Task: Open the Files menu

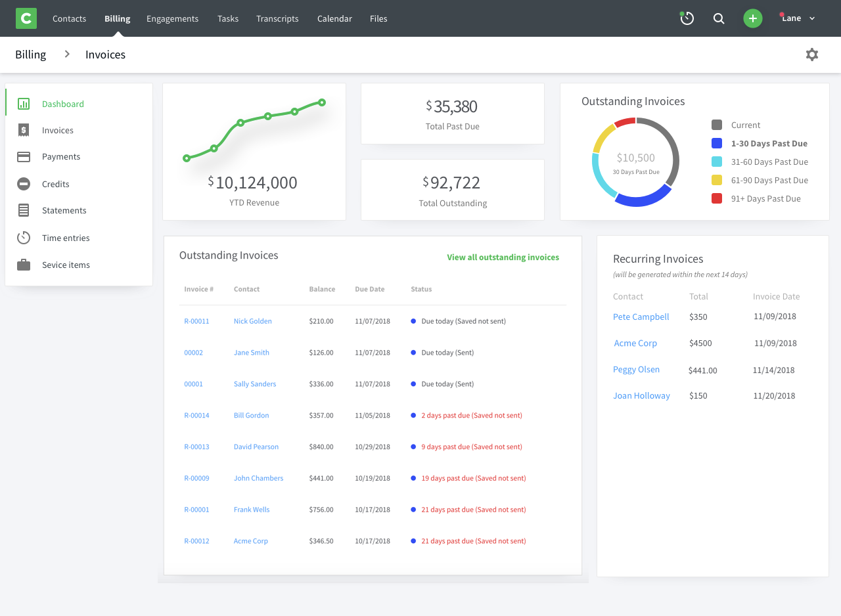Action: tap(378, 18)
